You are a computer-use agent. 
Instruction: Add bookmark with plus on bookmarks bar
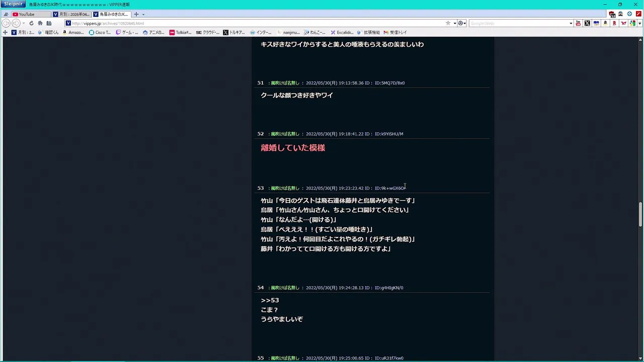click(5, 32)
